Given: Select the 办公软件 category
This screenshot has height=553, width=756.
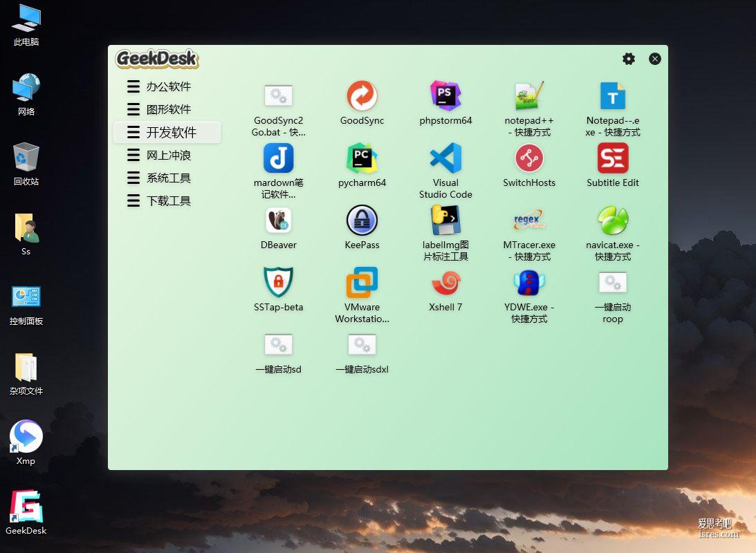Looking at the screenshot, I should [x=167, y=86].
